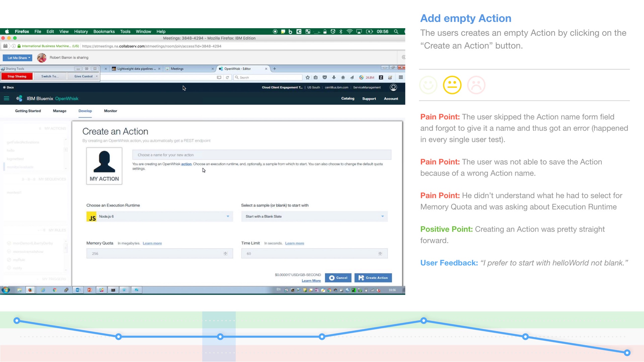
Task: Open the macOS Spotlight search icon
Action: pyautogui.click(x=396, y=32)
